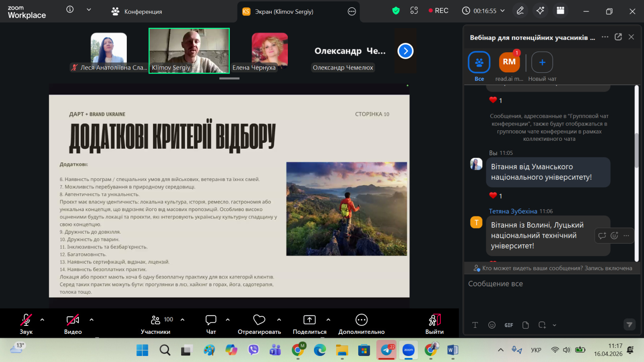Unmute microphone with the Звук button
Image resolution: width=644 pixels, height=362 pixels.
[x=26, y=320]
